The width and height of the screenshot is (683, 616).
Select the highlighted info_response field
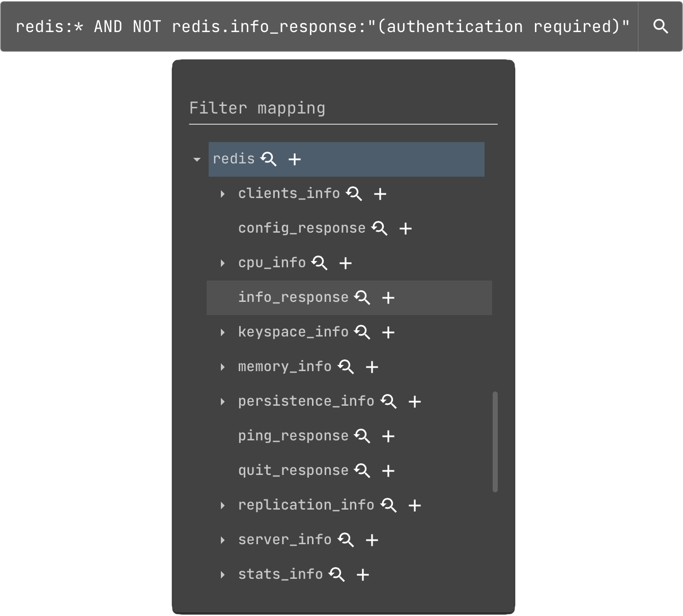[293, 298]
